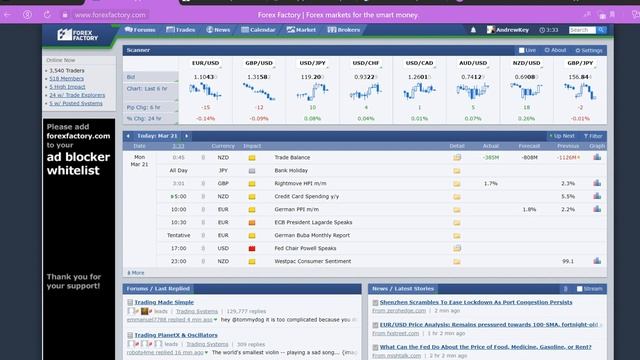Open Westpac Consumer Sentiment detail folder
The width and height of the screenshot is (640, 360).
click(x=457, y=262)
